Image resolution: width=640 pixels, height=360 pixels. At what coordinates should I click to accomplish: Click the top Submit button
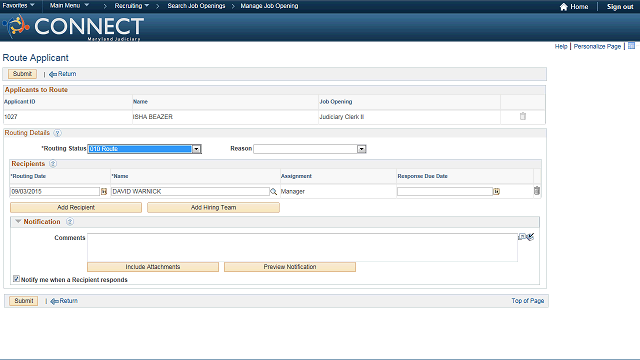tap(22, 74)
